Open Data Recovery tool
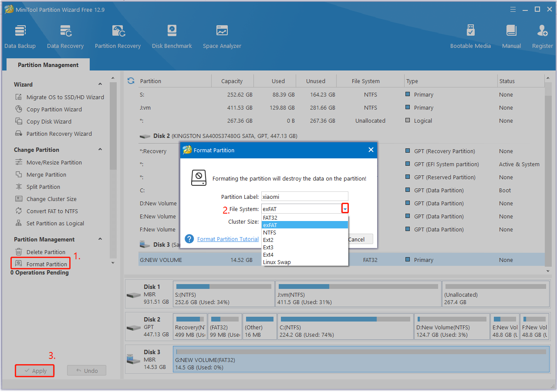This screenshot has height=392, width=557. [x=65, y=37]
